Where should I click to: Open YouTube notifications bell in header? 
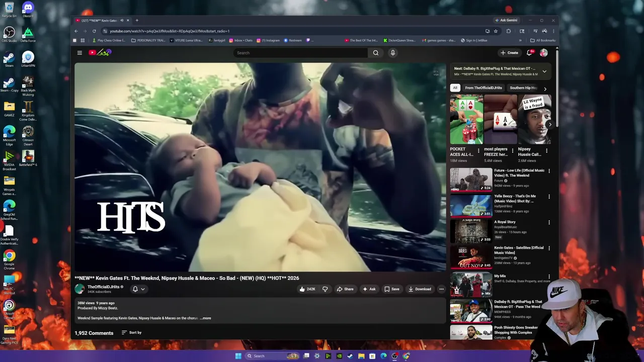pyautogui.click(x=529, y=53)
